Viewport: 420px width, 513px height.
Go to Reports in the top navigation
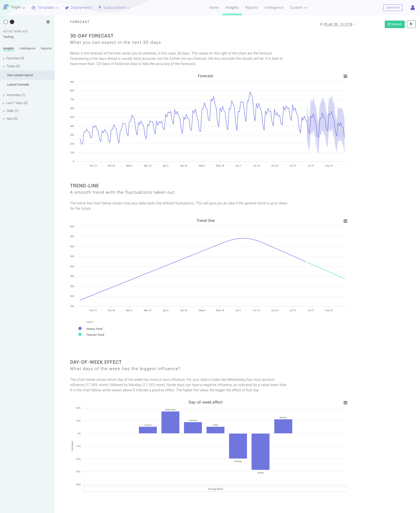coord(251,7)
